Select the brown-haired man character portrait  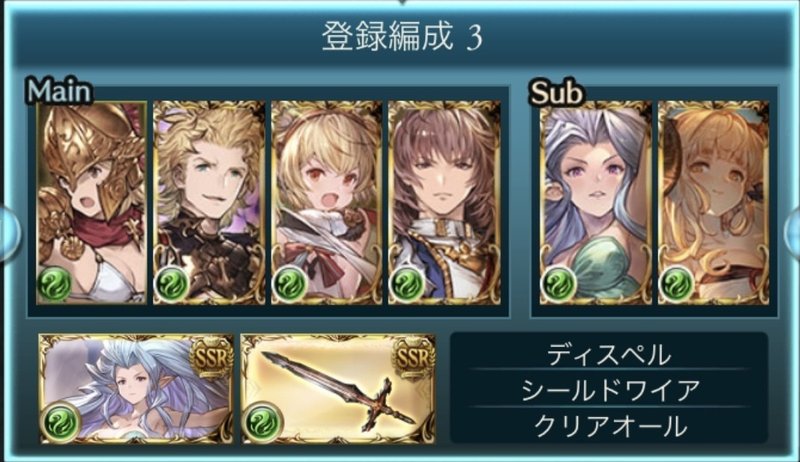click(444, 203)
